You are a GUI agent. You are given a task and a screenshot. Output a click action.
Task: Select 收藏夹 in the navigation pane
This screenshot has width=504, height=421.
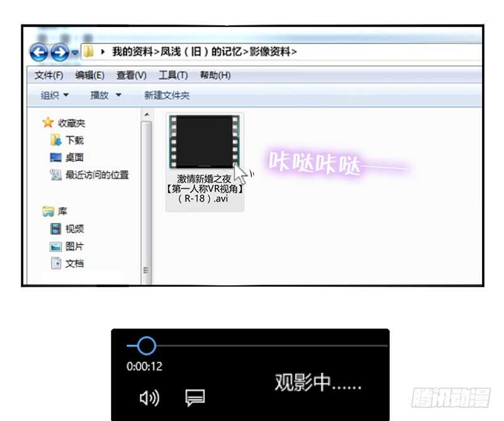(x=71, y=123)
